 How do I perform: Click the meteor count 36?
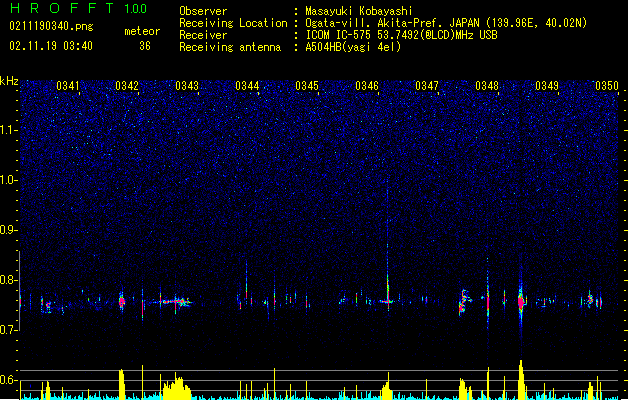coord(145,46)
